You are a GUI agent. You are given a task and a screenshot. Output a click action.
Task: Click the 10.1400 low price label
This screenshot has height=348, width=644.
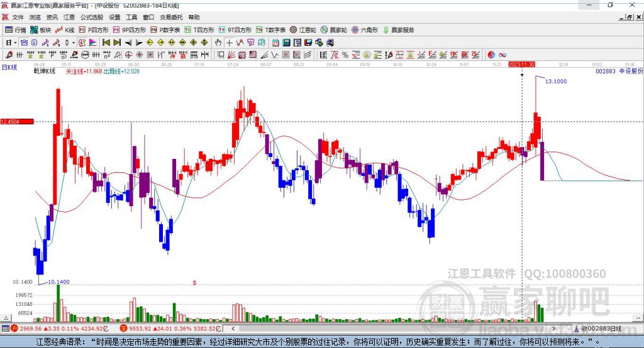coord(58,282)
